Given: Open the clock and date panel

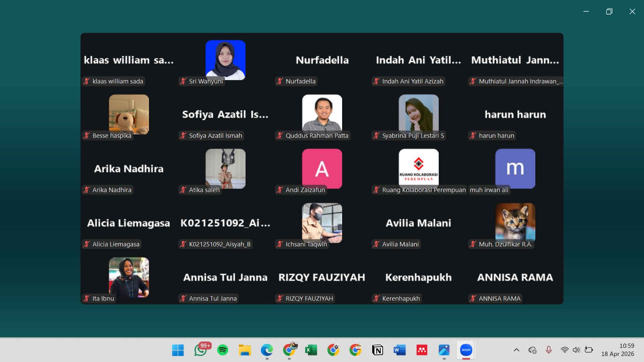Looking at the screenshot, I should point(618,350).
